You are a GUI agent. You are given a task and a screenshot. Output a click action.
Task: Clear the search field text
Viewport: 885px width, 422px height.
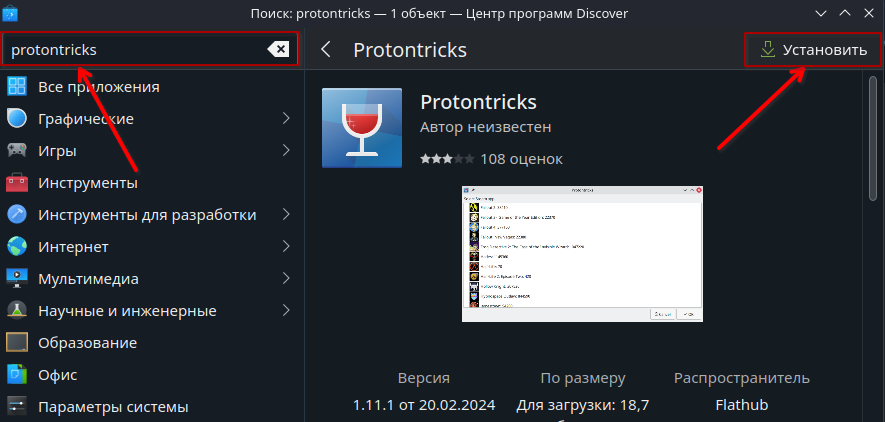[278, 49]
